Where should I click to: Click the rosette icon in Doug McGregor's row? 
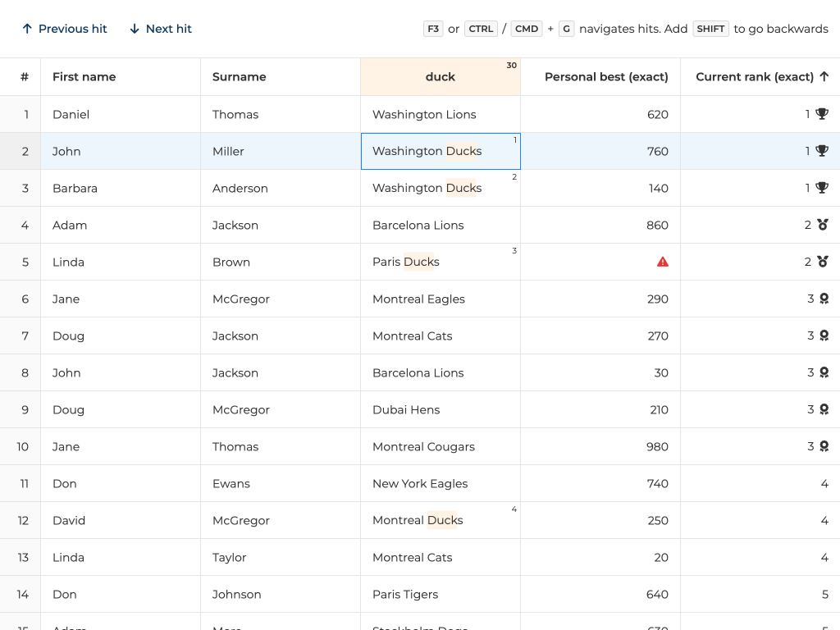tap(824, 409)
